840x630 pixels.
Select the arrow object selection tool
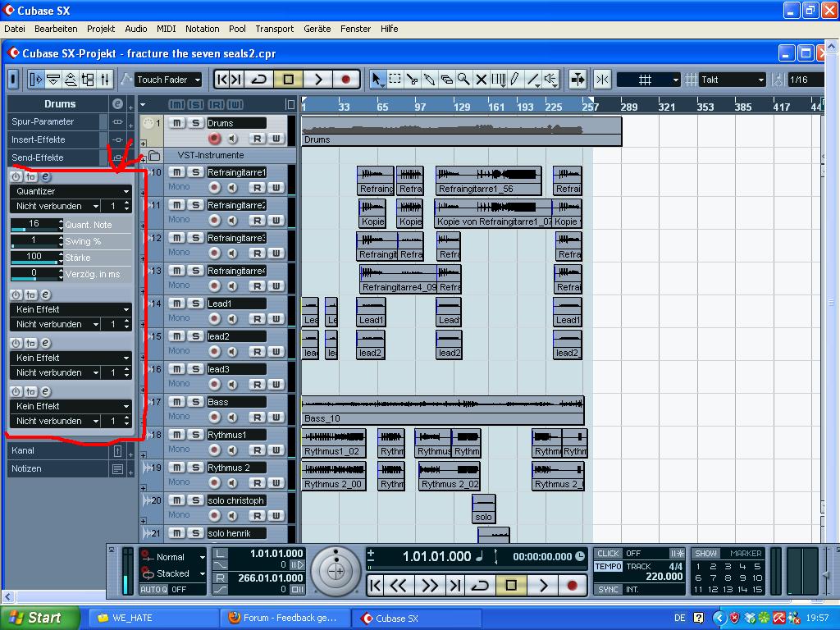coord(377,80)
